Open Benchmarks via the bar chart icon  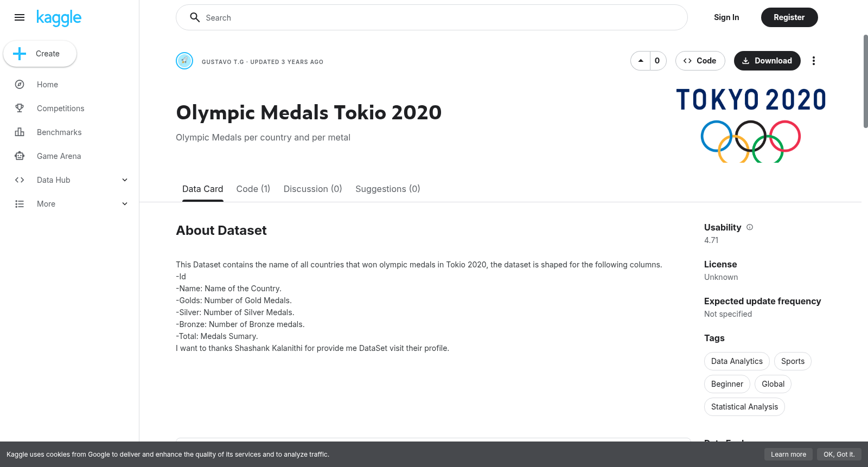pyautogui.click(x=20, y=132)
